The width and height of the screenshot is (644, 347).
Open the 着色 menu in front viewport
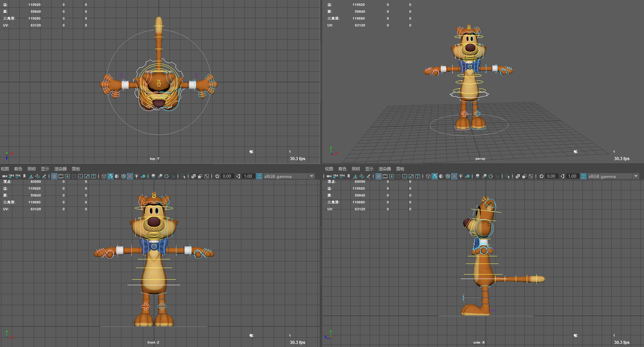click(18, 169)
